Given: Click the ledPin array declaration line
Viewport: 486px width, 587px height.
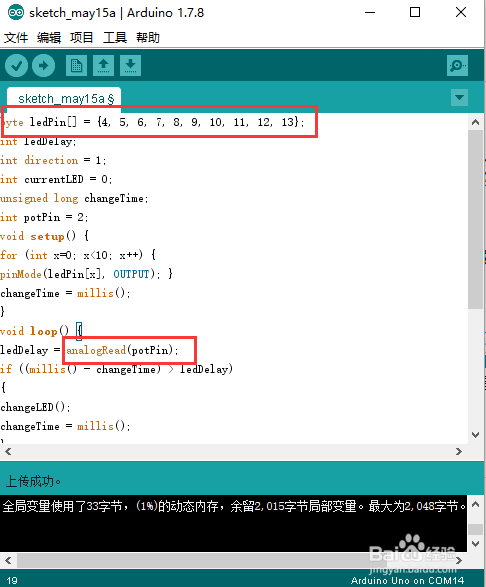Looking at the screenshot, I should [152, 122].
